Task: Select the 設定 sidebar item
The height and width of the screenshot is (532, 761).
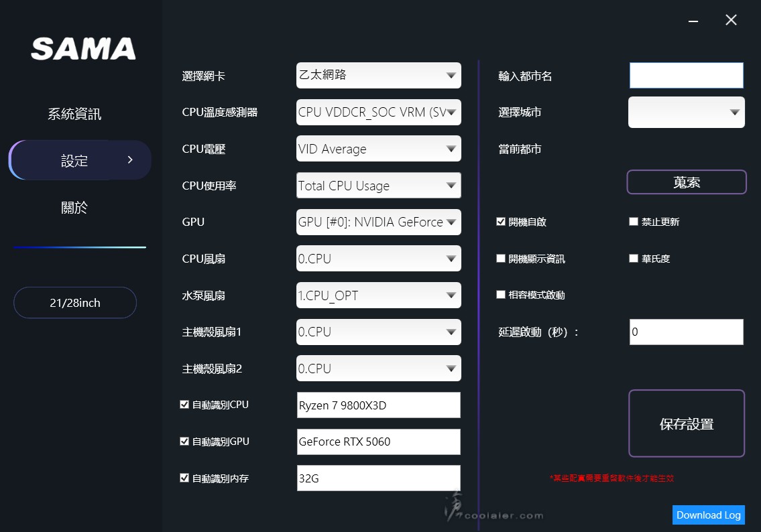Action: point(80,160)
